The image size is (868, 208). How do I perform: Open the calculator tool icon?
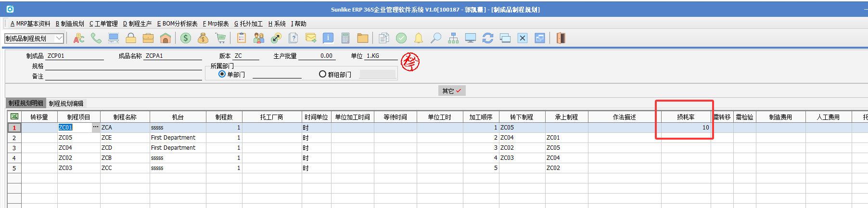point(345,38)
